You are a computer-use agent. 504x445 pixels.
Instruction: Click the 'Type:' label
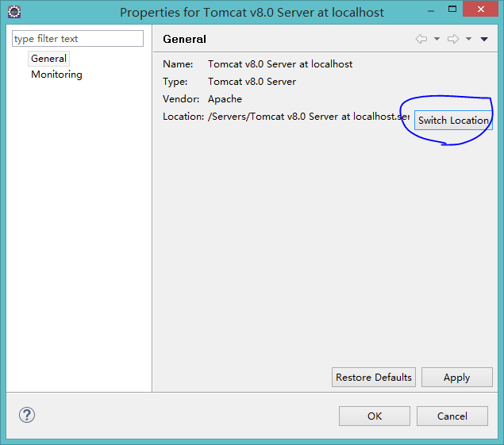175,82
